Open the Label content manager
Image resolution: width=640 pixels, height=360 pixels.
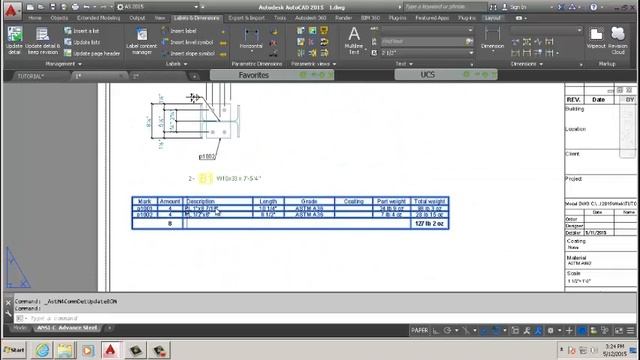pyautogui.click(x=142, y=40)
